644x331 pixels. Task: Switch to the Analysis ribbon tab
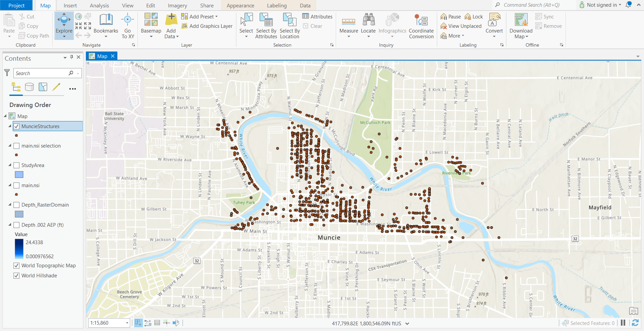(99, 5)
